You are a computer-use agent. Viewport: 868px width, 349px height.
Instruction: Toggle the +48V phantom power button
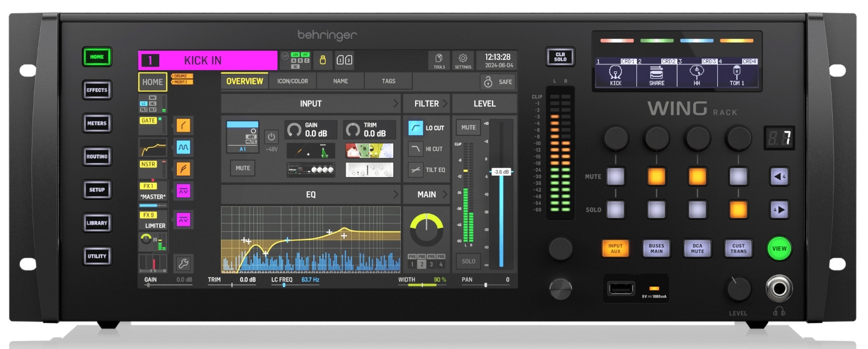point(270,137)
